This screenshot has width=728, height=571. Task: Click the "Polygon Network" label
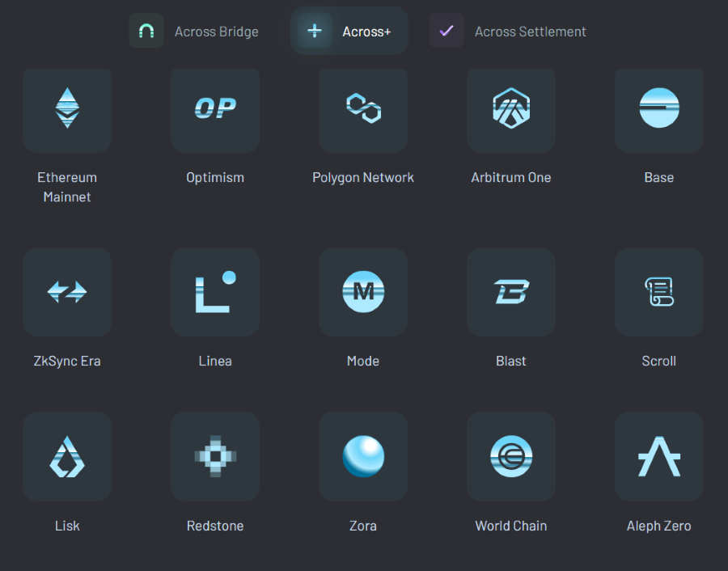pyautogui.click(x=363, y=178)
